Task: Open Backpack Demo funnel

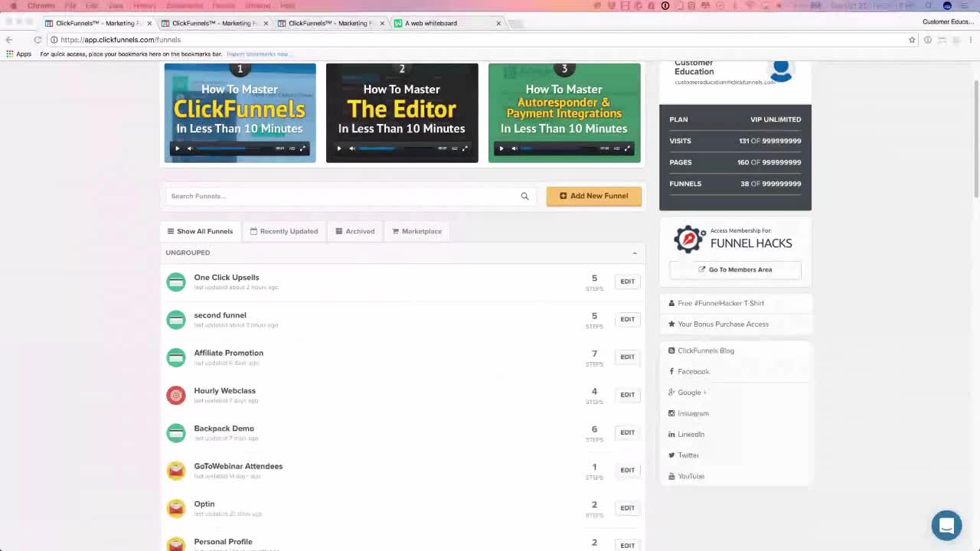Action: click(224, 428)
